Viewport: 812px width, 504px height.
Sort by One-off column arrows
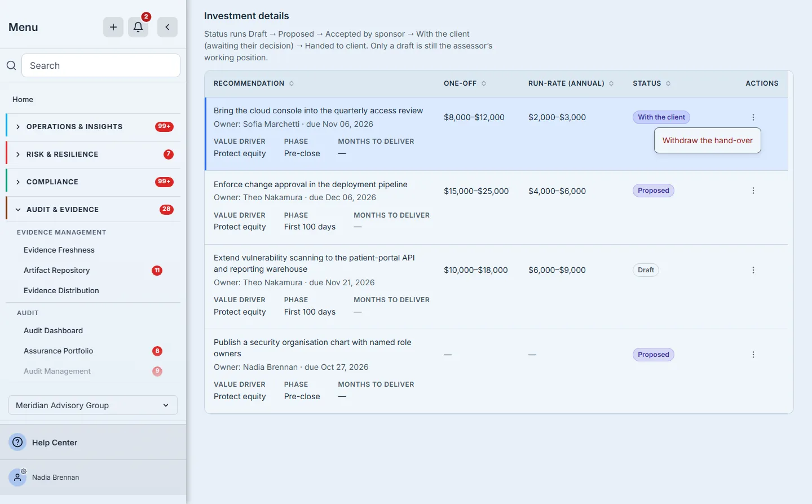pyautogui.click(x=484, y=83)
